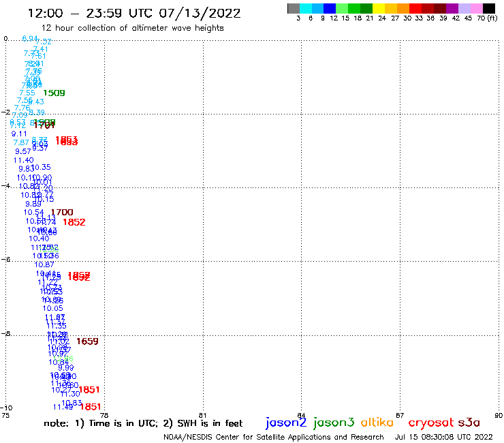Click the longitude axis label "78"
This screenshot has height=443, width=504.
(104, 415)
